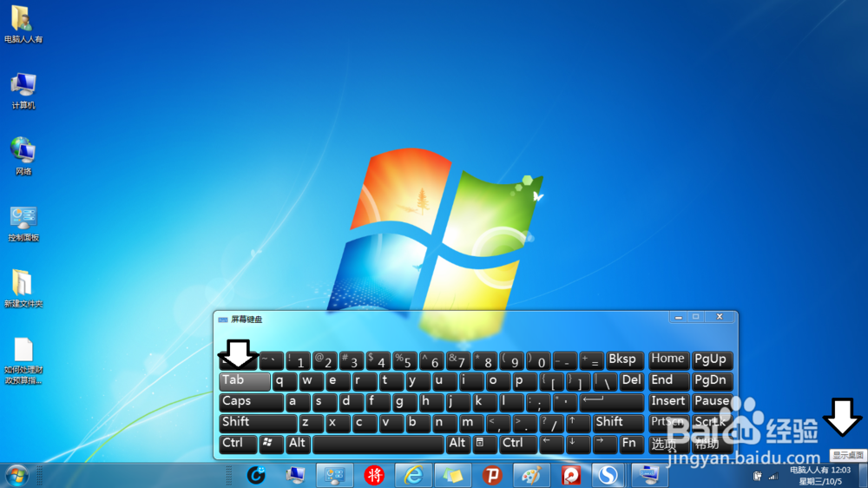Open the computer monitor taskbar icon
Image resolution: width=868 pixels, height=488 pixels.
295,475
